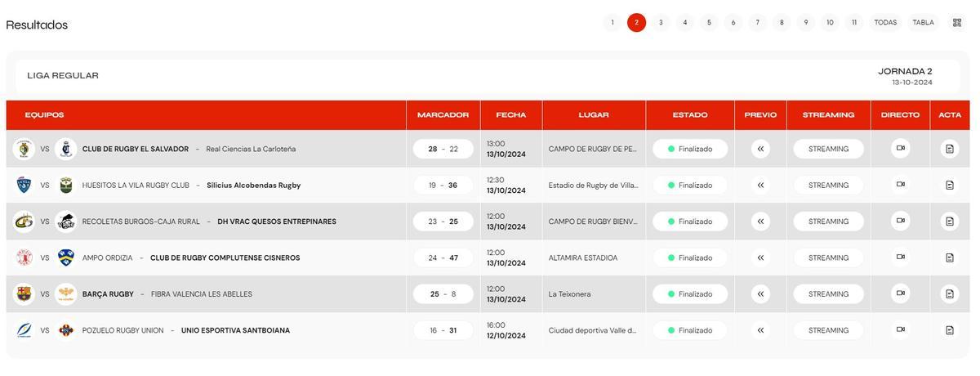Go to jornada 10
Screen dimensions: 980x376
[830, 23]
